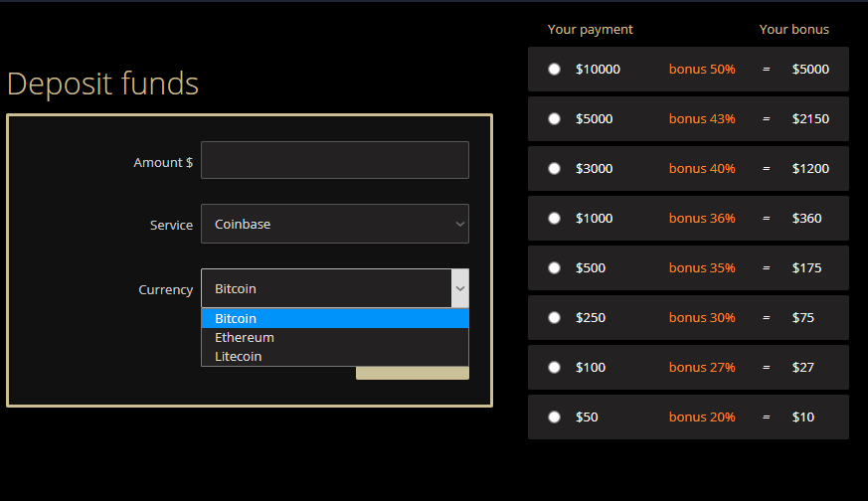Screen dimensions: 868x501
Task: Select the $1000 payment radio button
Action: coord(554,218)
